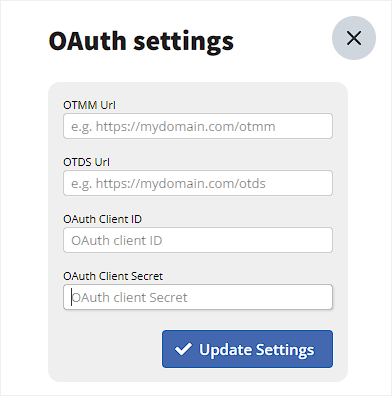Image resolution: width=392 pixels, height=396 pixels.
Task: Focus the OTMM Url input field
Action: pyautogui.click(x=198, y=126)
